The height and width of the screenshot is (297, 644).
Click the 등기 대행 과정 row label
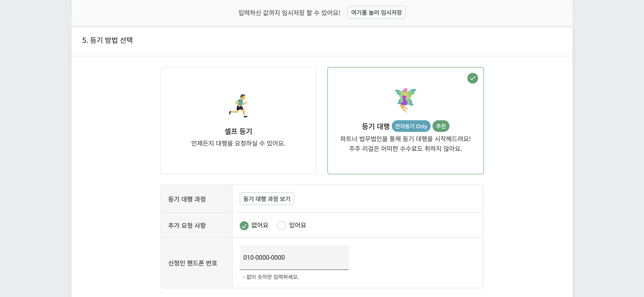pos(187,199)
